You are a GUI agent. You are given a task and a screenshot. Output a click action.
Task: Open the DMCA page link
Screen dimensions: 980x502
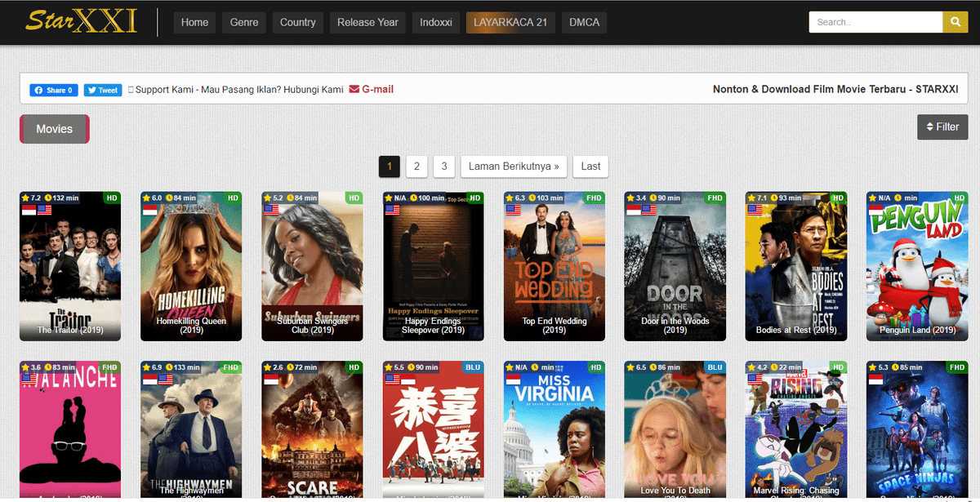tap(584, 22)
